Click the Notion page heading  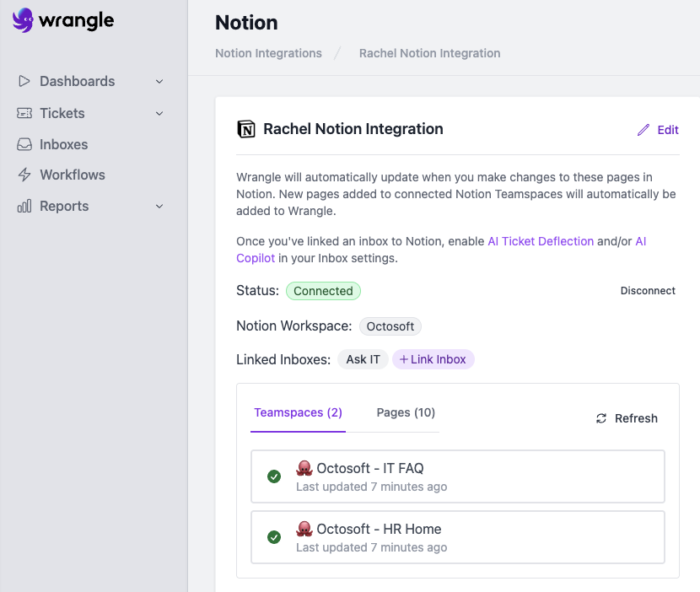pyautogui.click(x=246, y=22)
